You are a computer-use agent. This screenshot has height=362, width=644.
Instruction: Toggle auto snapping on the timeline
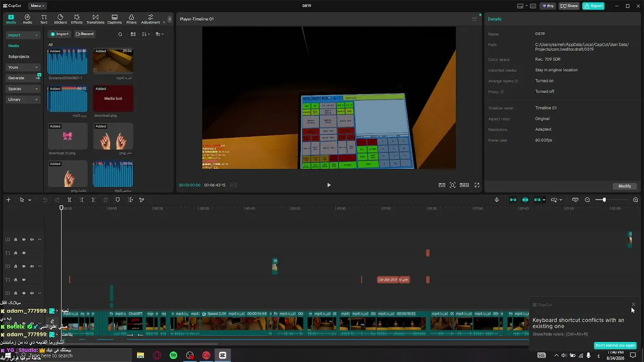pyautogui.click(x=525, y=200)
